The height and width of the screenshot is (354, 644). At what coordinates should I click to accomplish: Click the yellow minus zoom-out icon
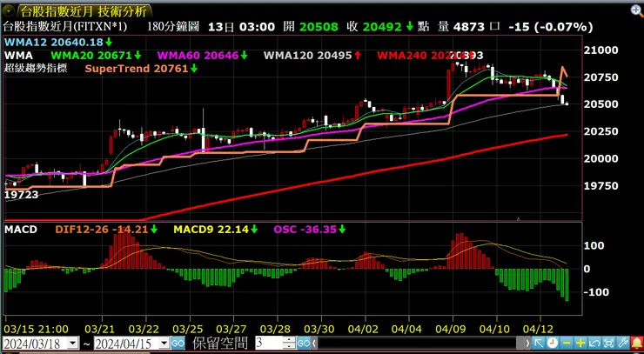click(x=567, y=343)
